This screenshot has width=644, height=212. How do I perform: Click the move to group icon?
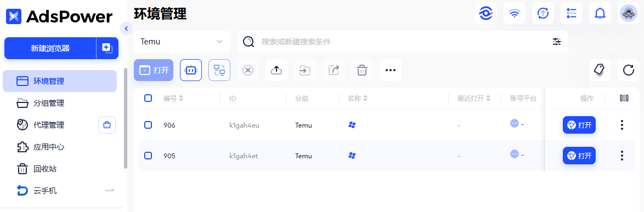[x=305, y=70]
